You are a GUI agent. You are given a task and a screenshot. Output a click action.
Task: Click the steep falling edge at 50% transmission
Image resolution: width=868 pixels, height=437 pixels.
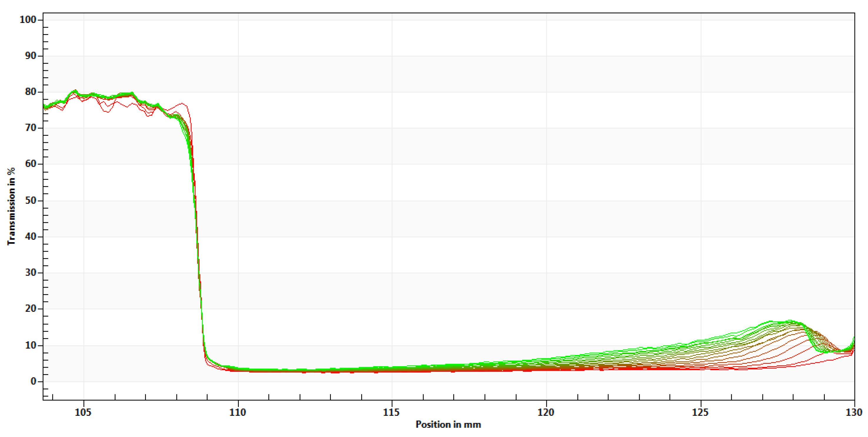(x=195, y=201)
